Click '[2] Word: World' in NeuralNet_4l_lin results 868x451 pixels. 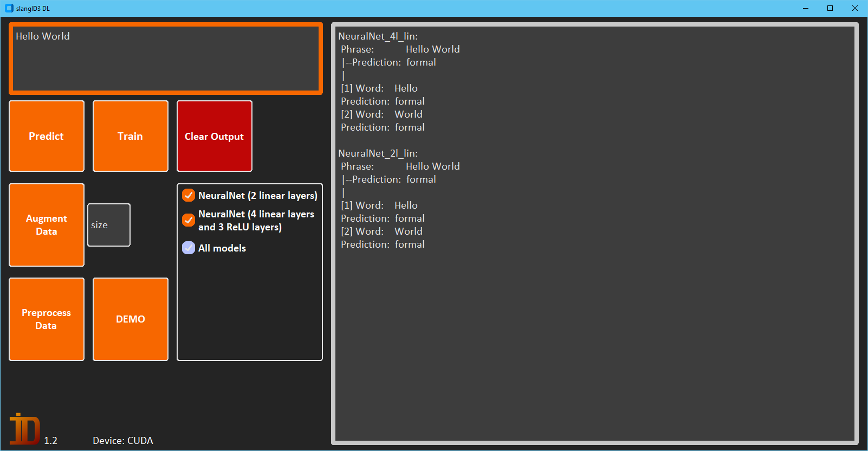pos(381,114)
